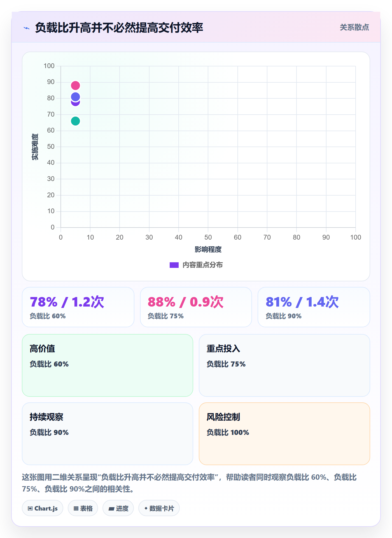Image resolution: width=392 pixels, height=538 pixels.
Task: Select the 表格 tag chip
Action: tap(83, 508)
